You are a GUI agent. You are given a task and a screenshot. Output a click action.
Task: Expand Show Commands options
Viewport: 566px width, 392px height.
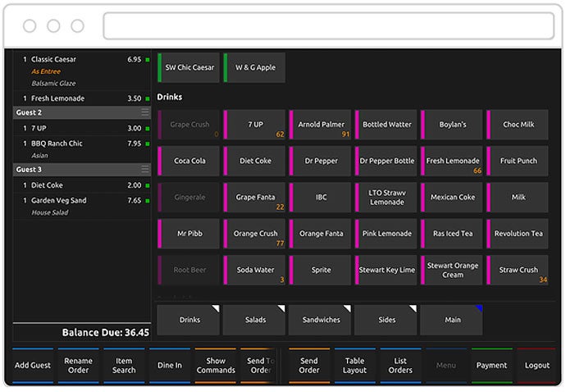(x=216, y=366)
